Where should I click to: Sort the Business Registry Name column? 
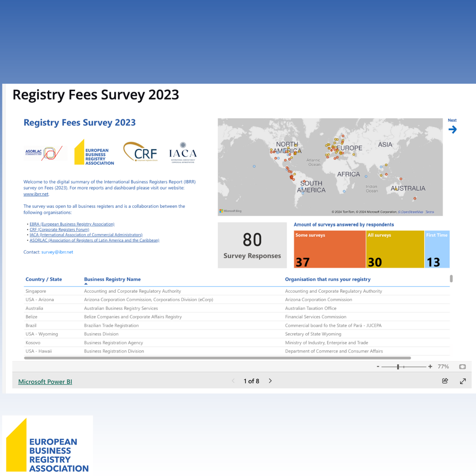pos(112,279)
